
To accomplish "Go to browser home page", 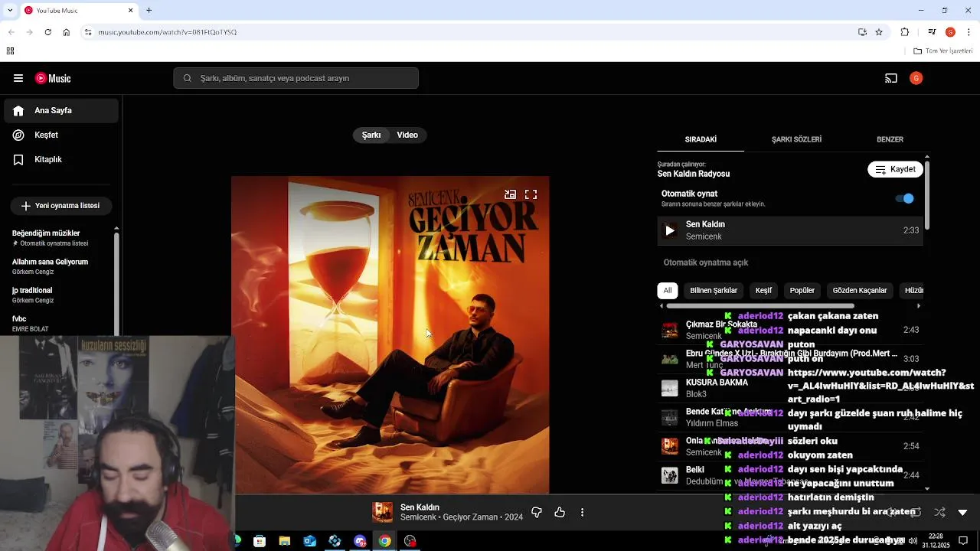I will [67, 32].
